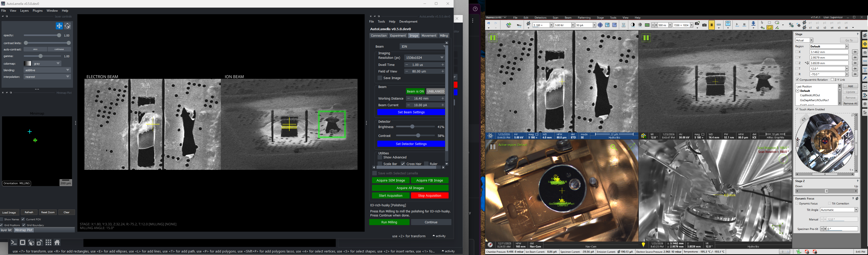The width and height of the screenshot is (868, 255).
Task: Click the Acquire FIB Image button
Action: [x=430, y=180]
